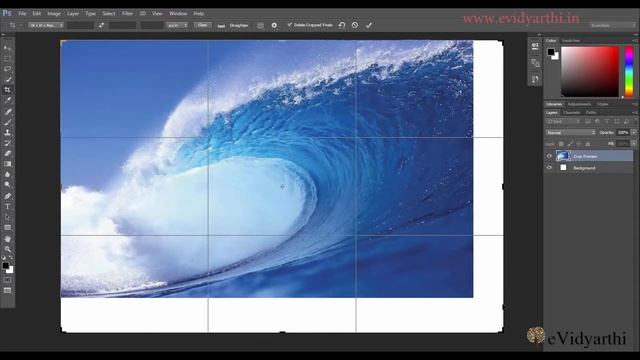
Task: Select the Hand tool
Action: pos(7,239)
